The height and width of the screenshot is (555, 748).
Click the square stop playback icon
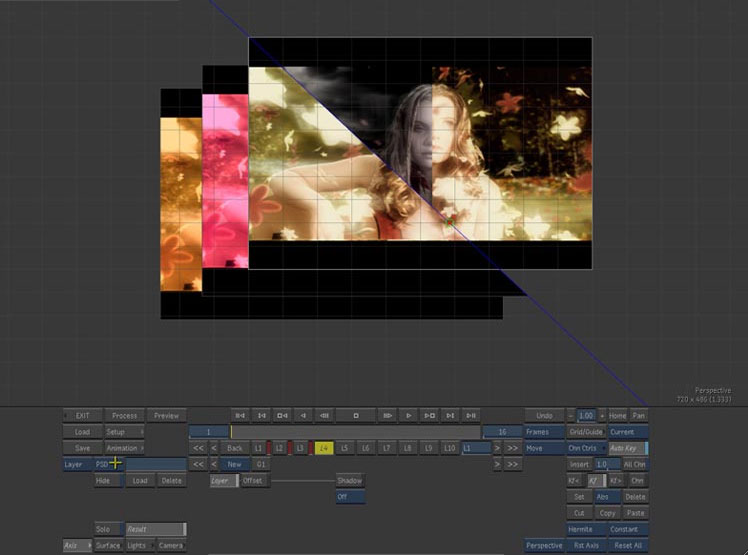pyautogui.click(x=355, y=416)
